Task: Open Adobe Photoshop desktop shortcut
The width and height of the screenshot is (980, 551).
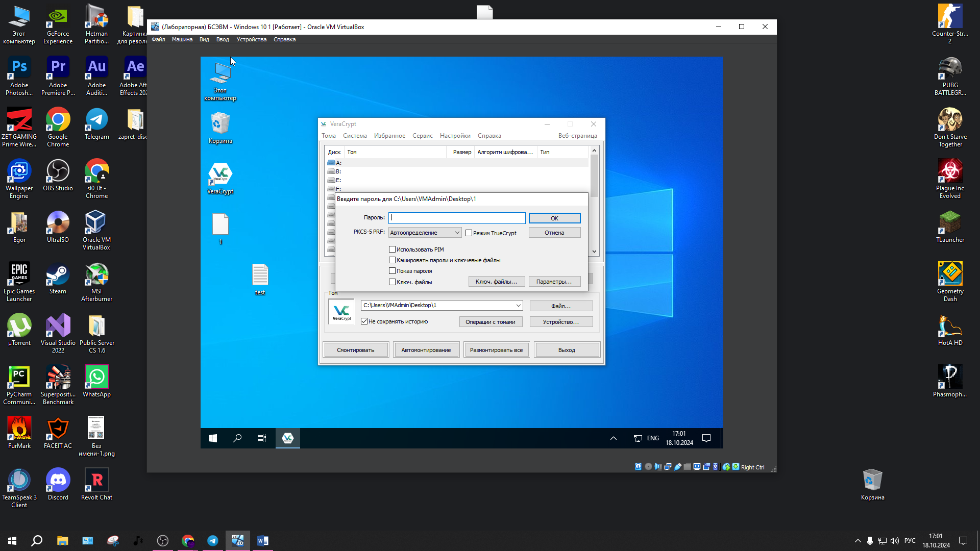Action: [19, 76]
